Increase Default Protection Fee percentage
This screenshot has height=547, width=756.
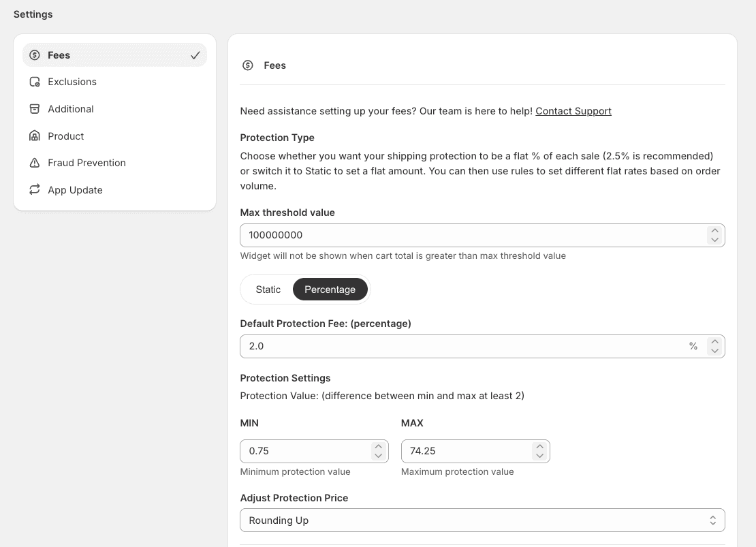tap(714, 341)
